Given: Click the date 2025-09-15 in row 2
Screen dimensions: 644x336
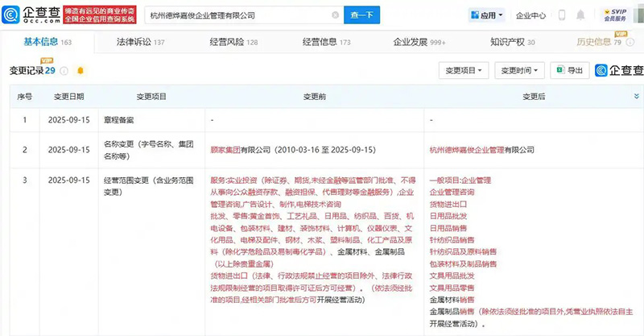Looking at the screenshot, I should coord(69,150).
